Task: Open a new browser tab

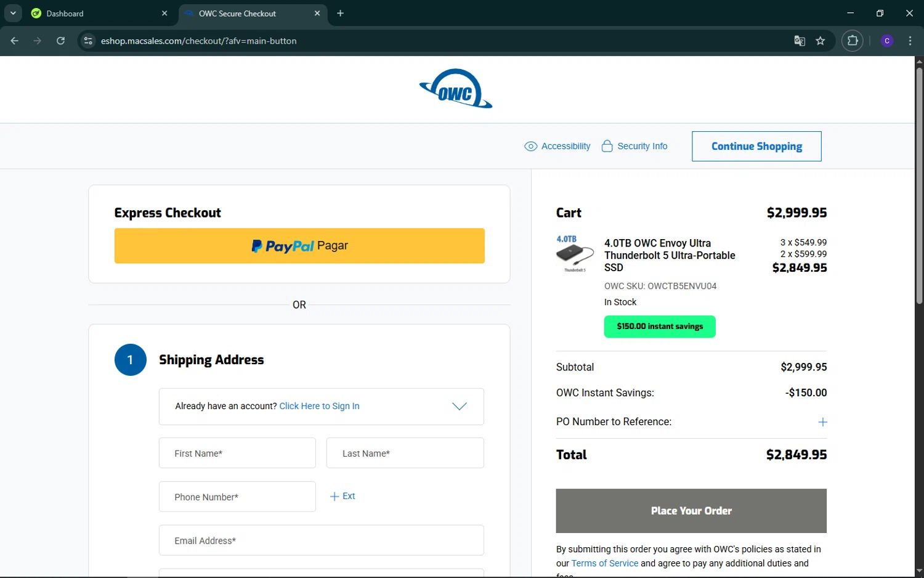Action: click(340, 13)
